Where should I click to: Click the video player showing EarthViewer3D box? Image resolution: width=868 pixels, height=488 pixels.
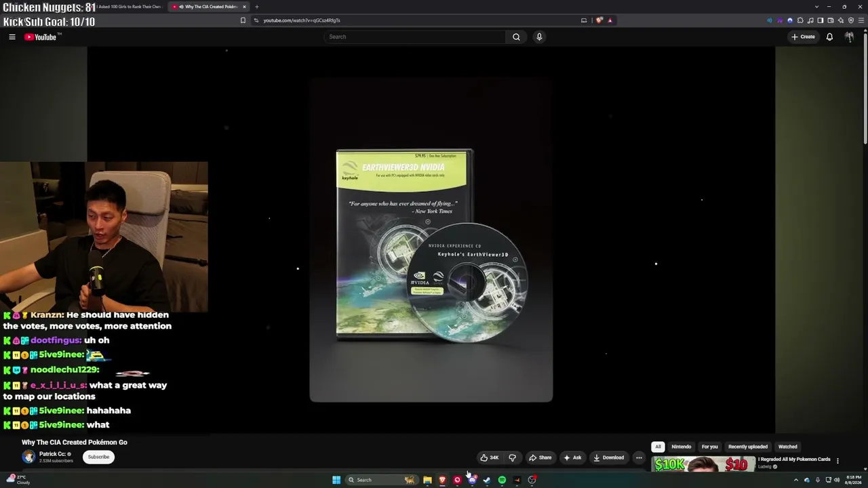(431, 241)
